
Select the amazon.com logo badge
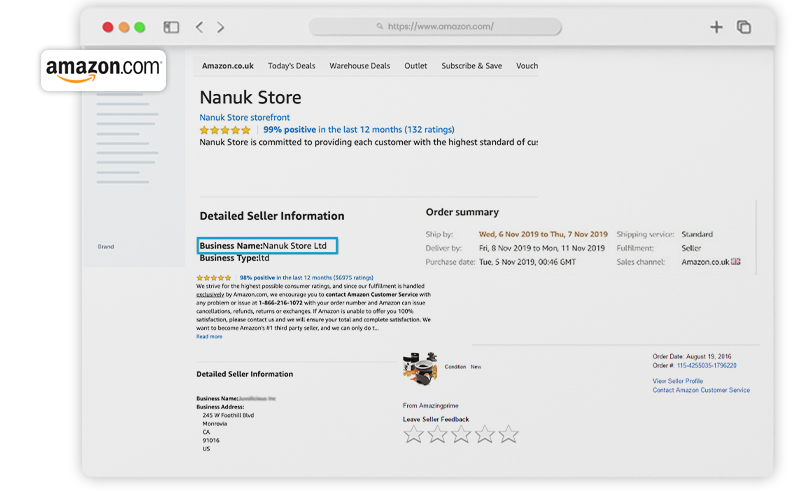tap(104, 70)
